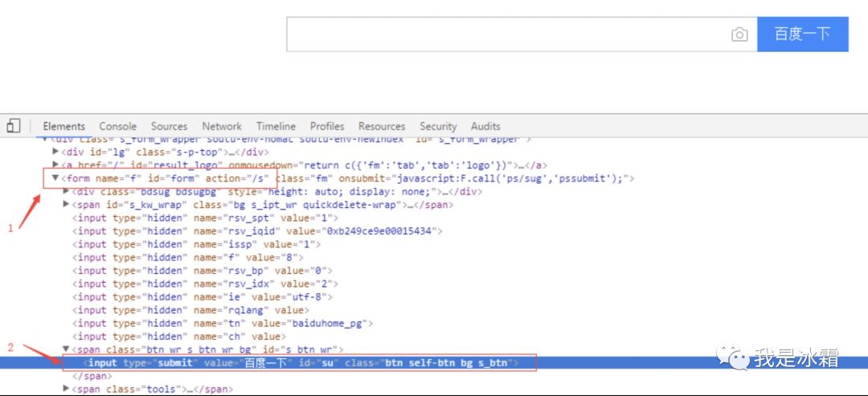The width and height of the screenshot is (868, 396).
Task: Switch to the Network tab
Action: [222, 126]
